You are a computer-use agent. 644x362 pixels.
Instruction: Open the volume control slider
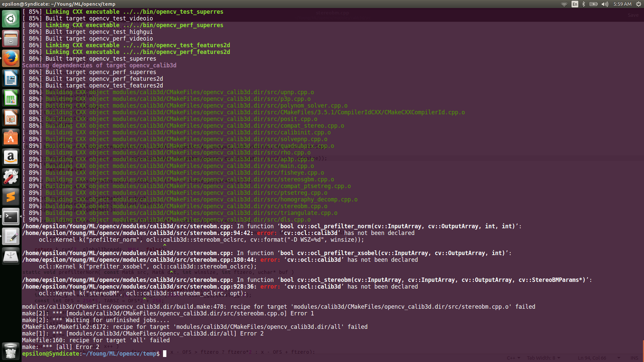pyautogui.click(x=604, y=4)
